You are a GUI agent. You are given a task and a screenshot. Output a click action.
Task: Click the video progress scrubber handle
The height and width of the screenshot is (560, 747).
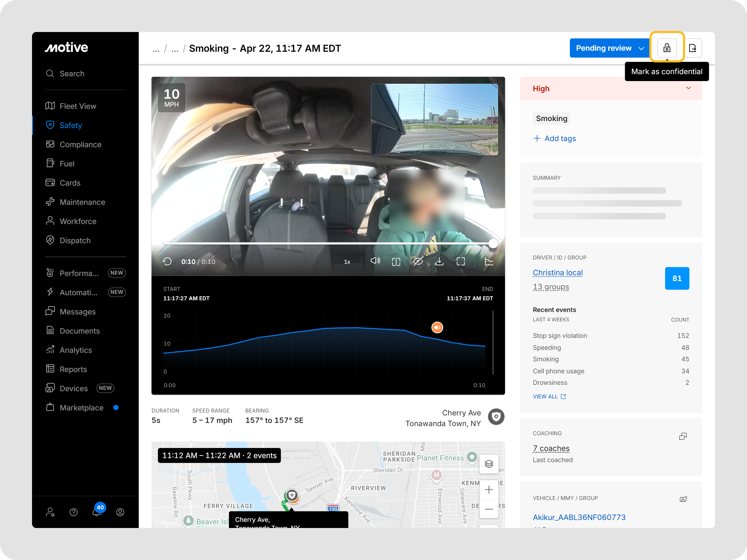tap(493, 243)
